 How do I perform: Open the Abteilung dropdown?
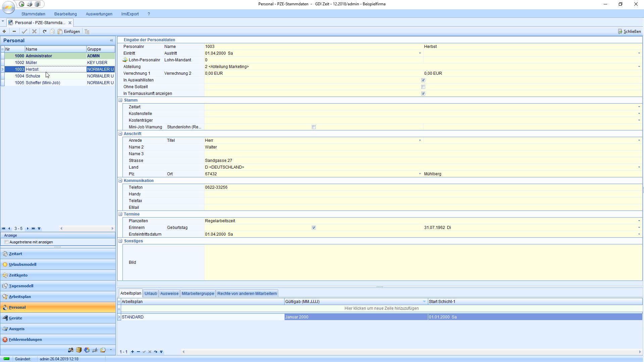[x=639, y=67]
